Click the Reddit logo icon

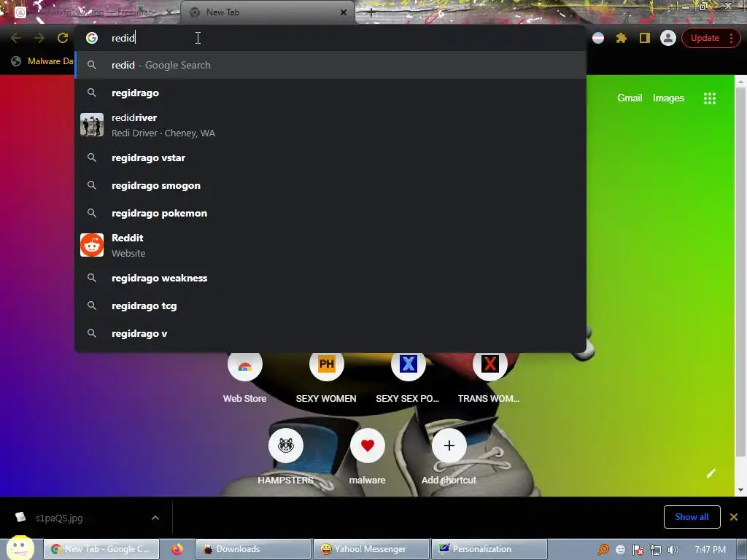point(92,245)
